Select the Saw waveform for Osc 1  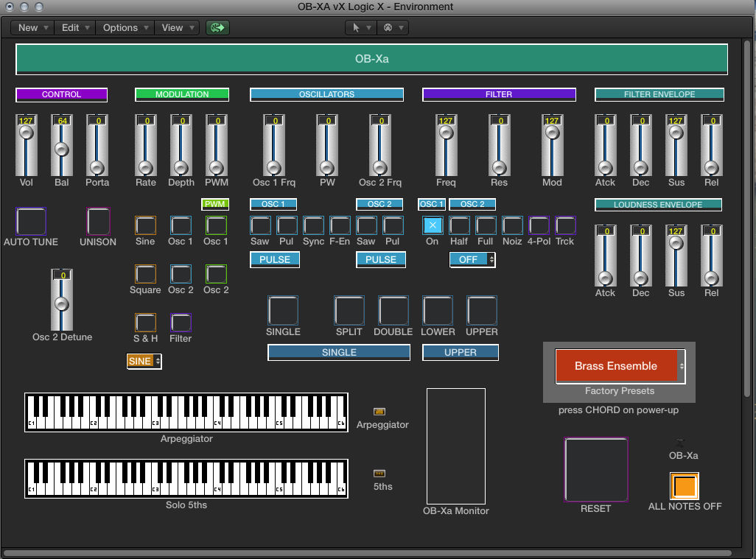tap(260, 227)
